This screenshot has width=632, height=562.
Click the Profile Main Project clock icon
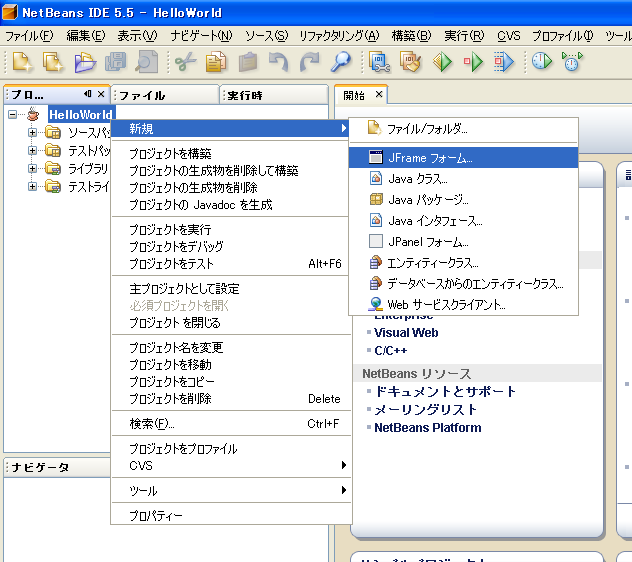pos(541,62)
